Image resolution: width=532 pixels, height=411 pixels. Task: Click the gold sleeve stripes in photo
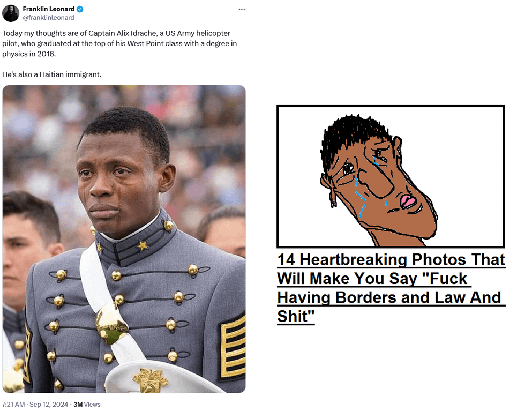click(233, 348)
